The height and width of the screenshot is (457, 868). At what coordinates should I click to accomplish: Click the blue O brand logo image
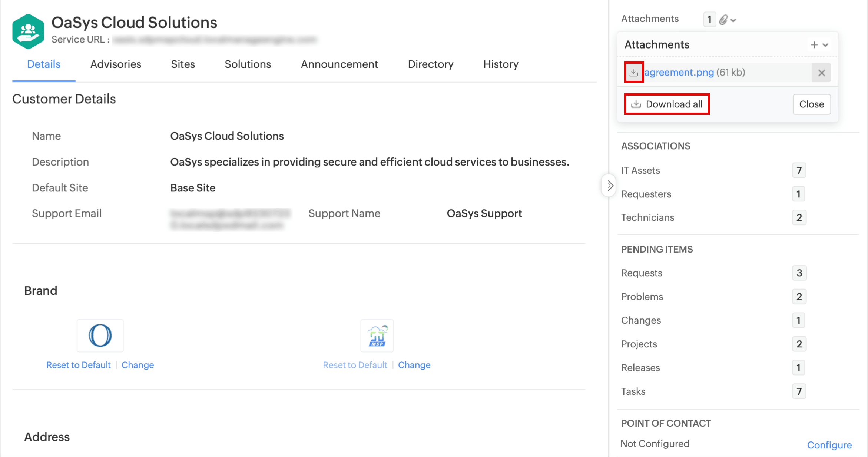click(100, 336)
